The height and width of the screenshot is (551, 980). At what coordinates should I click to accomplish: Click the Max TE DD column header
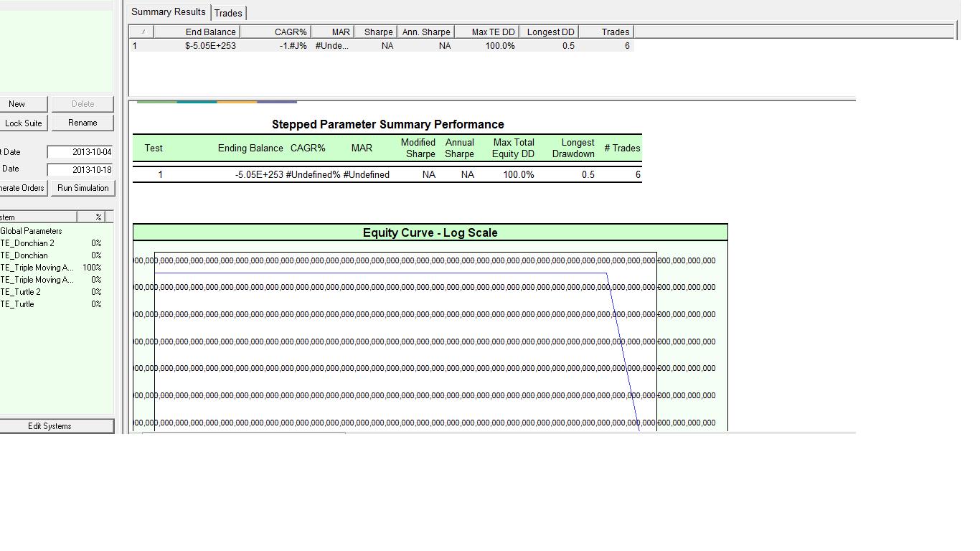pos(493,32)
